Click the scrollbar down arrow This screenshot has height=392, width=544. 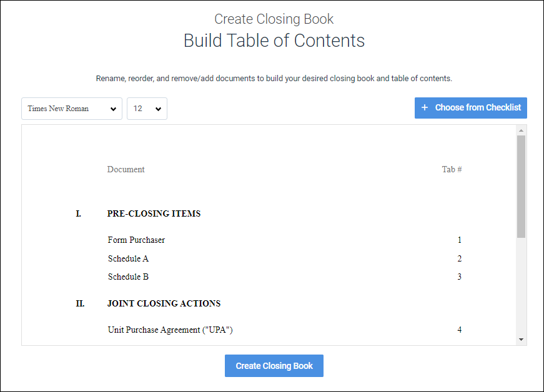coord(520,339)
